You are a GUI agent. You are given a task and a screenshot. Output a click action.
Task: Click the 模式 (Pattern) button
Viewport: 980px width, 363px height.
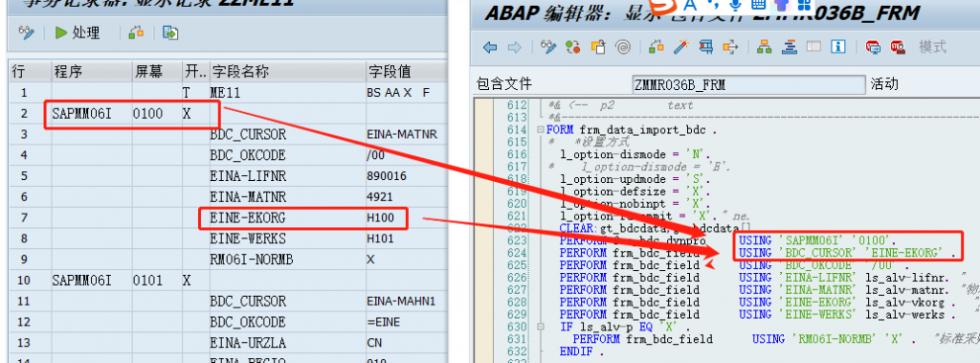tap(932, 47)
